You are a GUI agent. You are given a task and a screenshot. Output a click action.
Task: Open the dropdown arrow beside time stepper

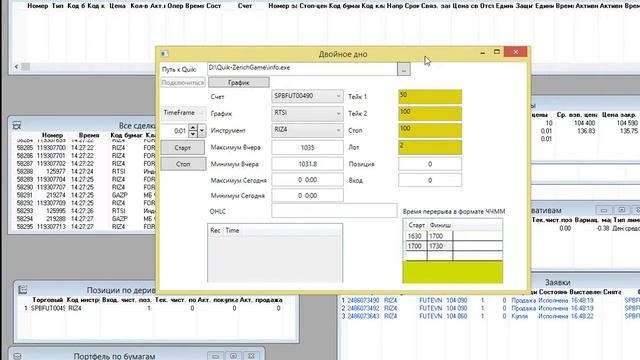click(x=202, y=131)
